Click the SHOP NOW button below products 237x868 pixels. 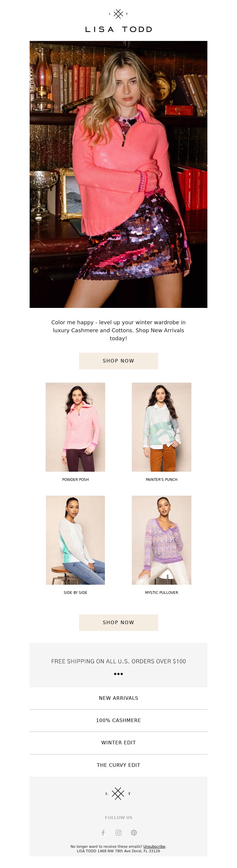pyautogui.click(x=118, y=622)
